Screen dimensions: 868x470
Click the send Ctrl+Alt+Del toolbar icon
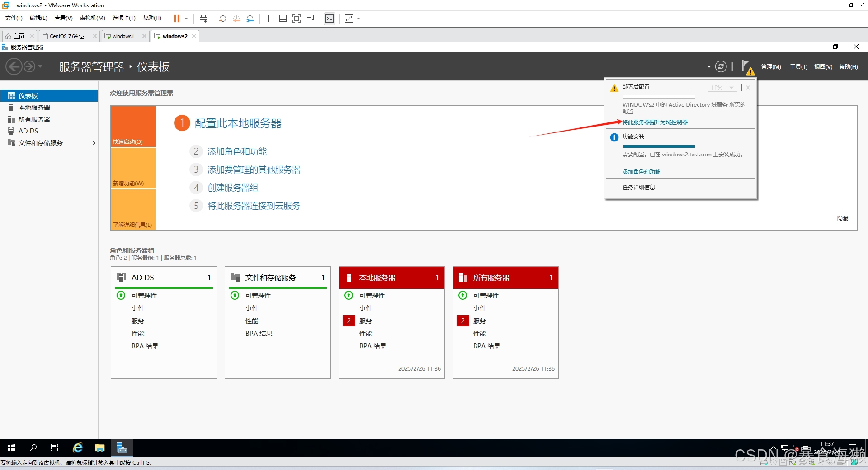tap(203, 19)
